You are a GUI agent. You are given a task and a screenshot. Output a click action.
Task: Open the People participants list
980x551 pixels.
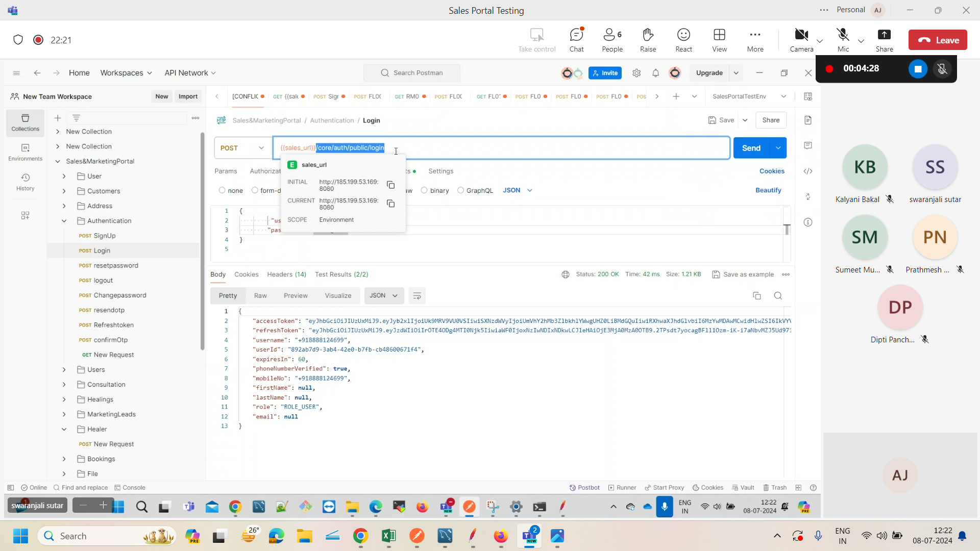coord(612,40)
